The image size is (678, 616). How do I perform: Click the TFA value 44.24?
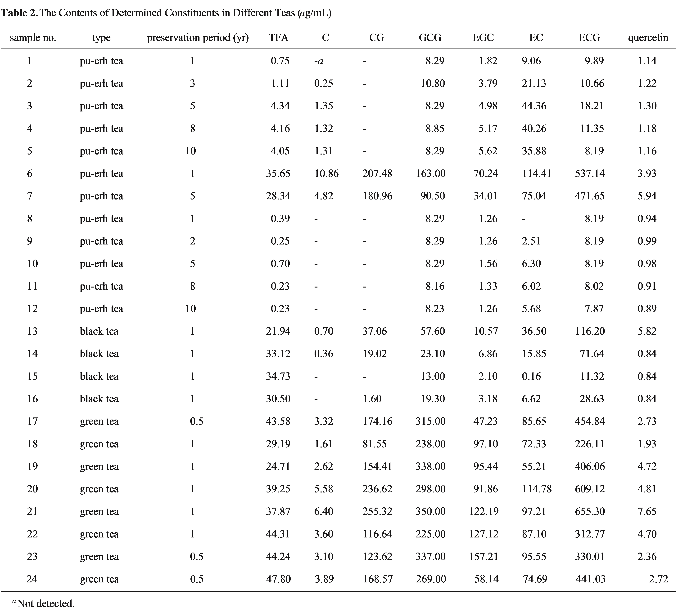point(278,557)
